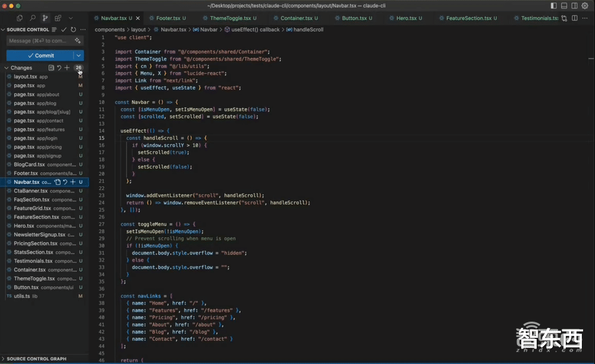The width and height of the screenshot is (595, 364).
Task: Open the Extensions view icon
Action: click(58, 18)
